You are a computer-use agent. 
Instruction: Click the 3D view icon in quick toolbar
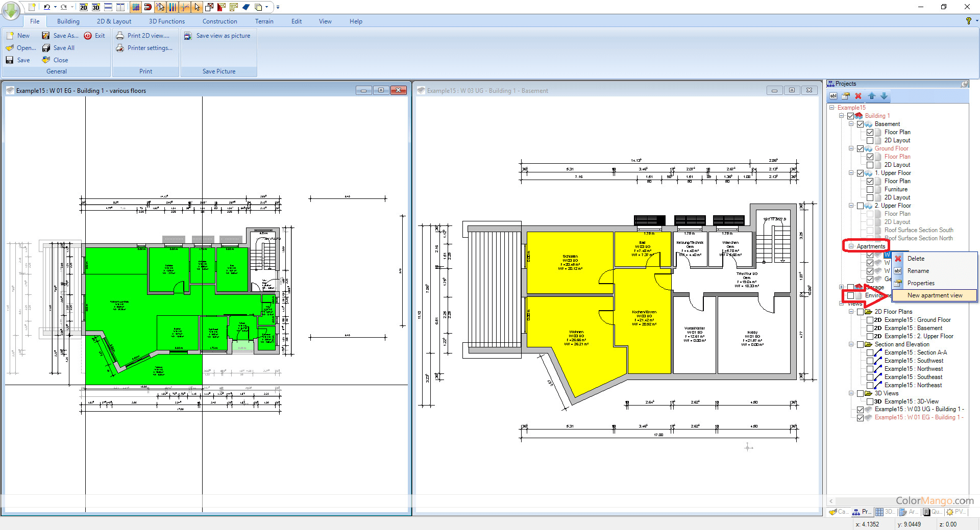click(96, 7)
